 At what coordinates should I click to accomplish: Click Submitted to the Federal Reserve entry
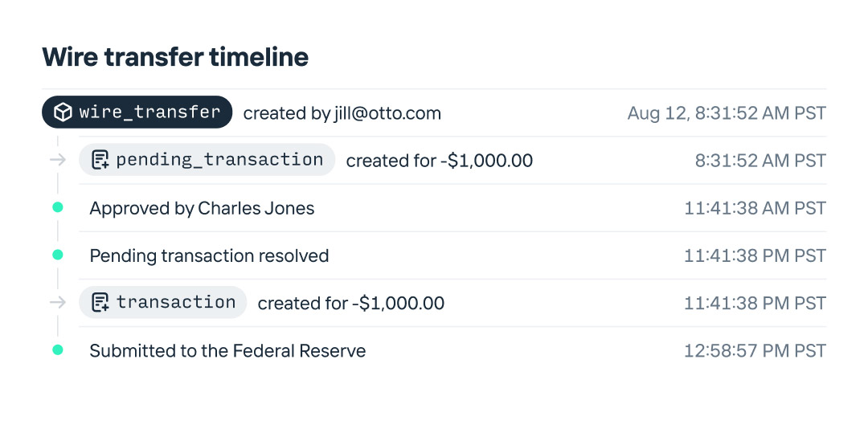point(227,351)
